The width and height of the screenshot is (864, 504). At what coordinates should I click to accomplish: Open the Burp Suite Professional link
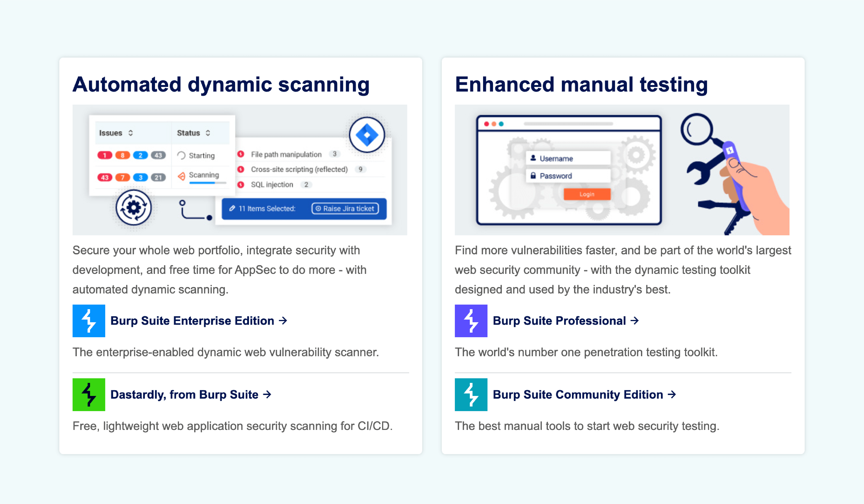(566, 321)
